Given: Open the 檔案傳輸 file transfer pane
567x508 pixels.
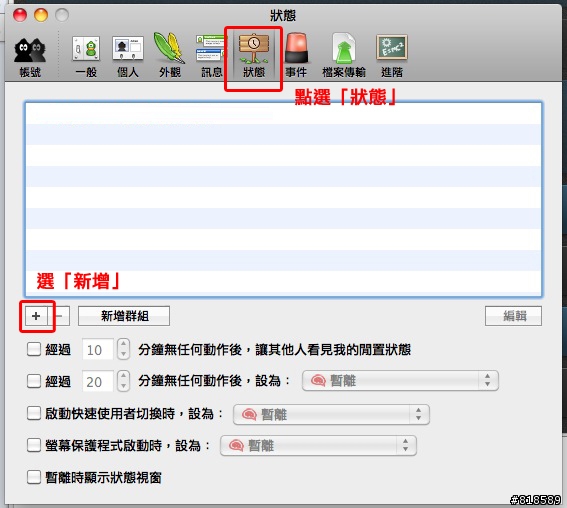Looking at the screenshot, I should click(344, 56).
